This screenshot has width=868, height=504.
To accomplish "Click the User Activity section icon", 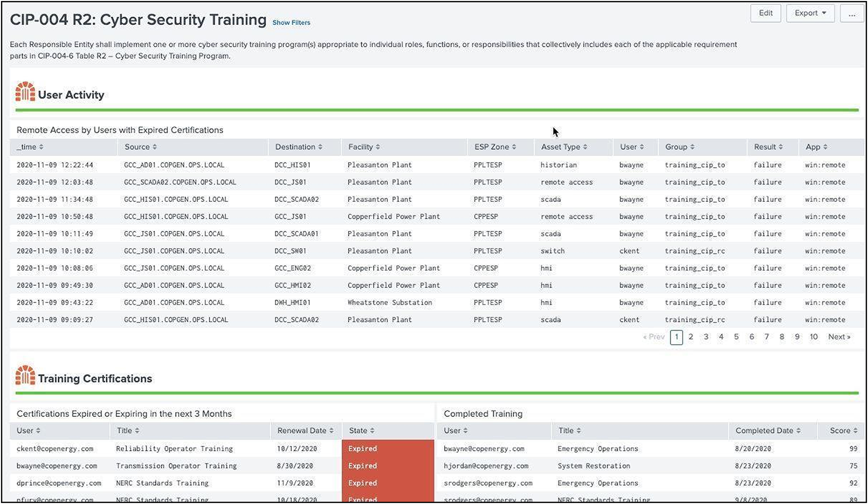I will tap(25, 92).
